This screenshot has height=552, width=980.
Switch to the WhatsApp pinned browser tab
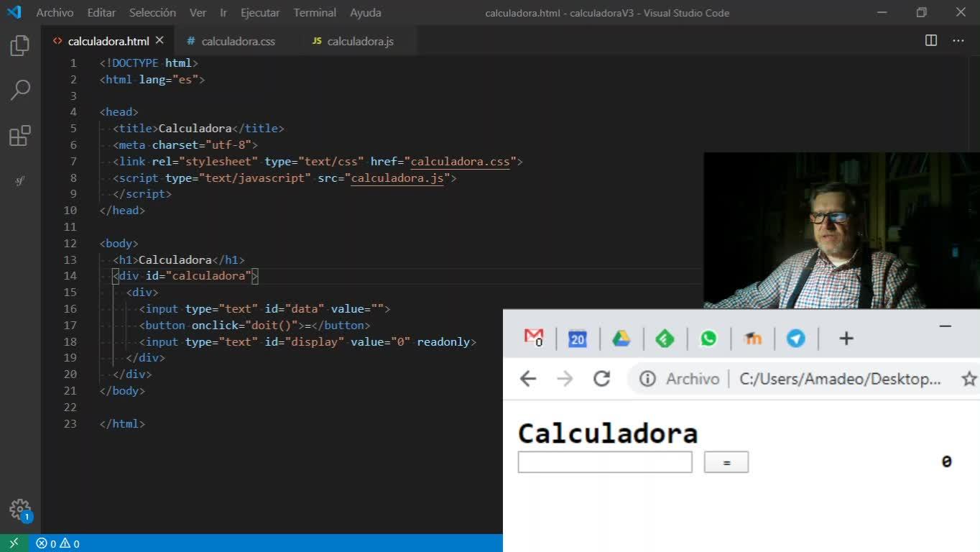point(709,339)
